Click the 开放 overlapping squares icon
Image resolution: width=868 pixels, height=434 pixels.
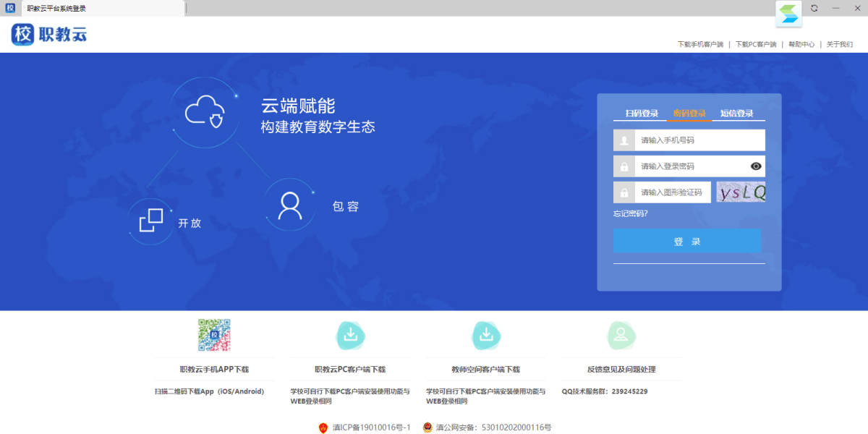click(x=151, y=221)
